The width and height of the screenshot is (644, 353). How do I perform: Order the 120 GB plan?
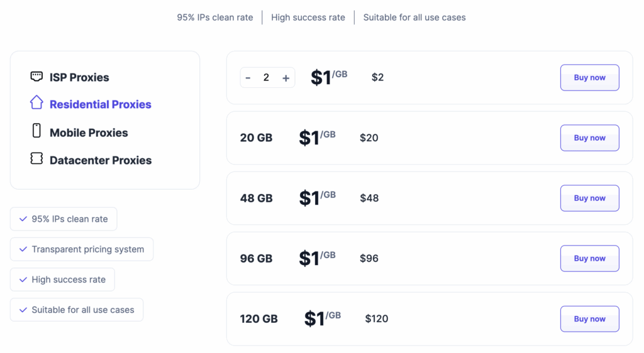(x=589, y=319)
